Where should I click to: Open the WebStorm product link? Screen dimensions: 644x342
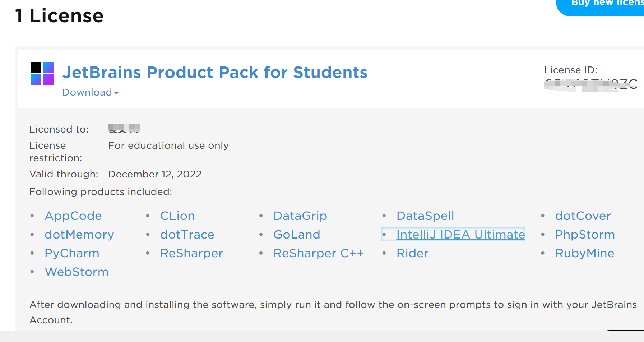[x=77, y=272]
